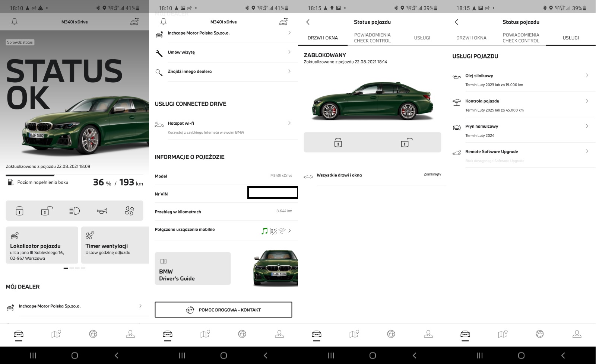Screen dimensions: 596x364
Task: Tap oil can icon for Olej silnikowy
Action: click(457, 77)
